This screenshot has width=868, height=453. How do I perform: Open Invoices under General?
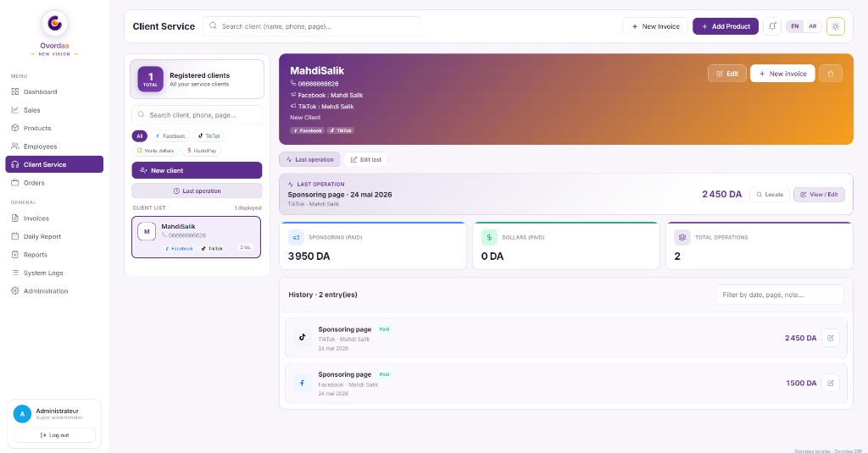click(54, 218)
